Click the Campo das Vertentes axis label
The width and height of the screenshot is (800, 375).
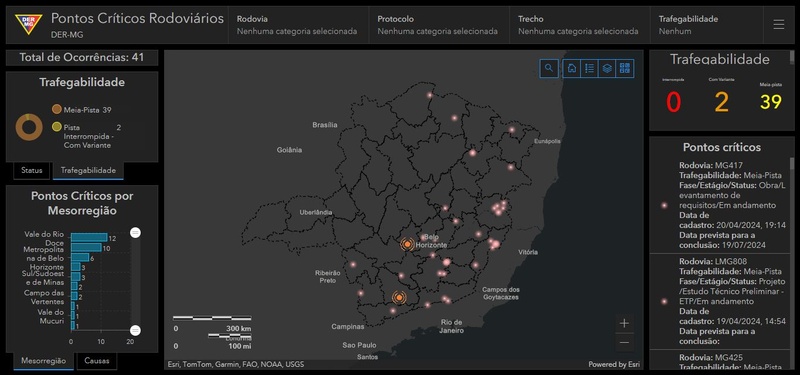click(x=43, y=297)
